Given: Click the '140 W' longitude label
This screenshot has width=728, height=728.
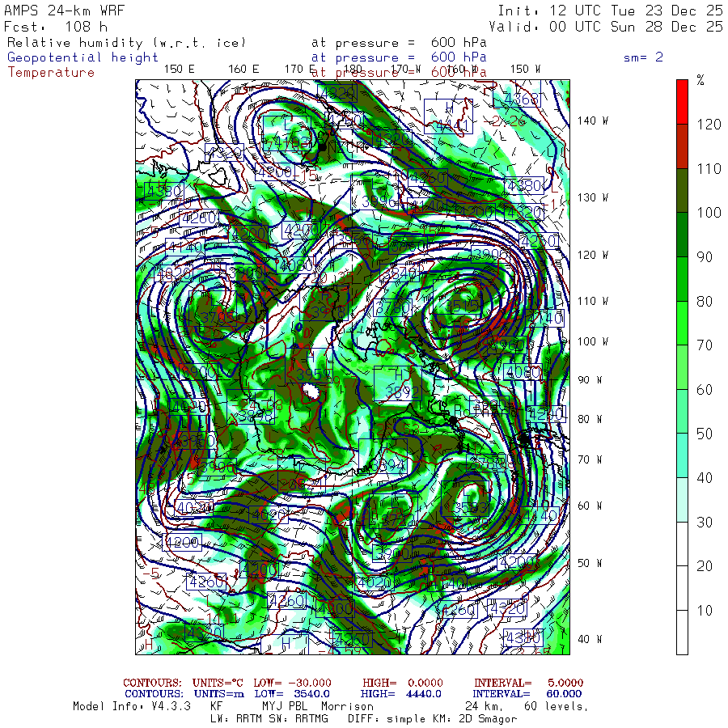Looking at the screenshot, I should click(x=592, y=121).
